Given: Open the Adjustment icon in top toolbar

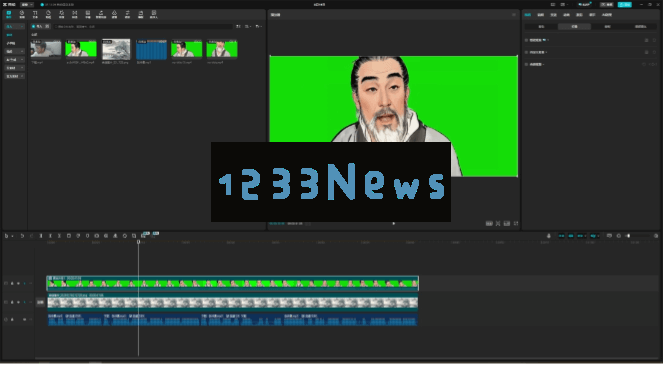Looking at the screenshot, I should click(x=127, y=14).
